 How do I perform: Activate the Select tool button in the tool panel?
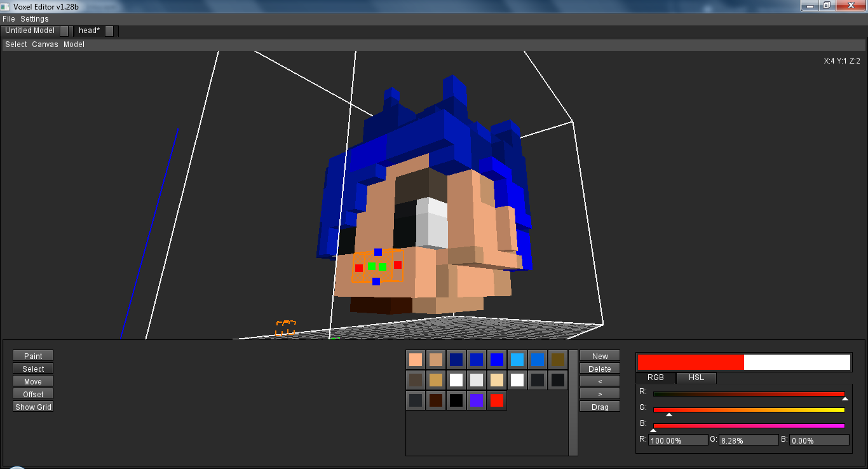click(x=33, y=369)
